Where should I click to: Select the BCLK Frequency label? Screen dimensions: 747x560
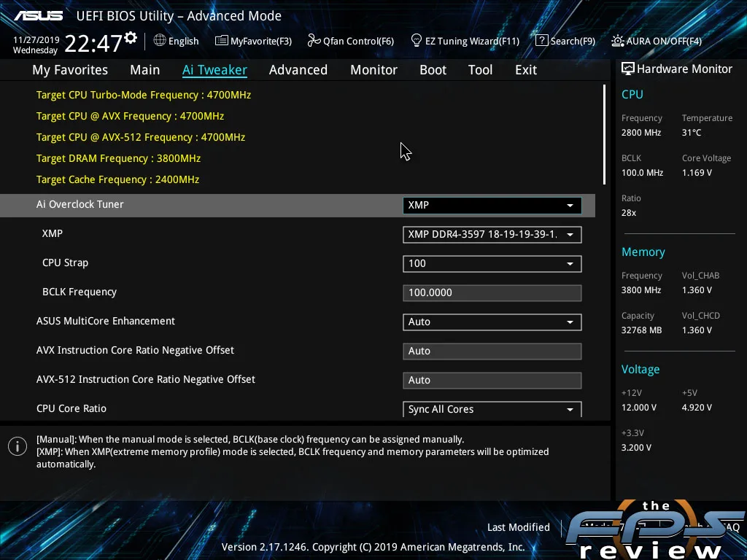point(80,292)
